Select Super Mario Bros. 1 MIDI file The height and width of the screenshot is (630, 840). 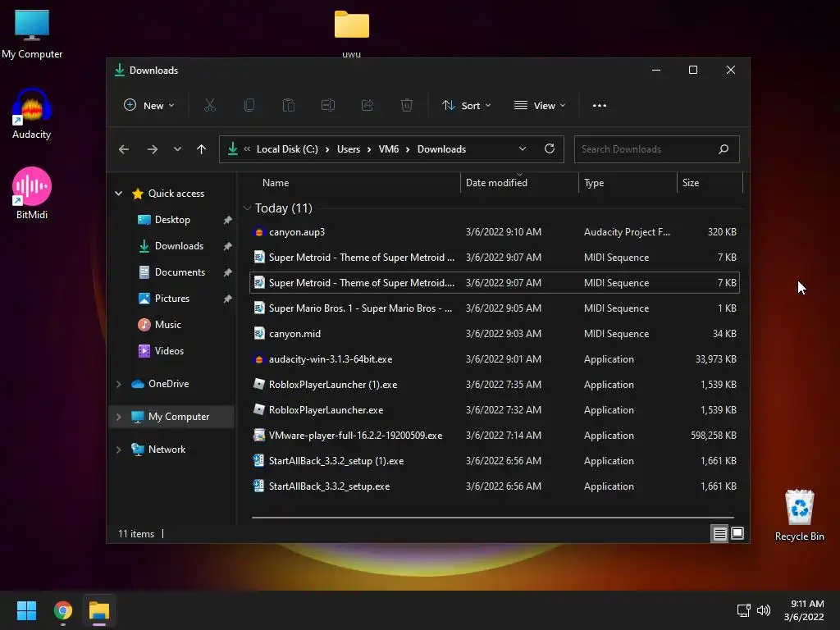point(495,308)
